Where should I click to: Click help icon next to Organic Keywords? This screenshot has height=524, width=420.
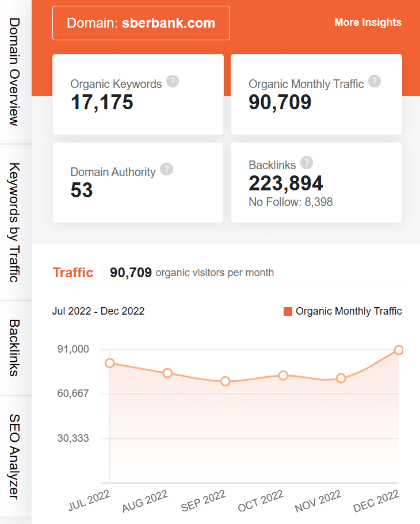coord(173,81)
